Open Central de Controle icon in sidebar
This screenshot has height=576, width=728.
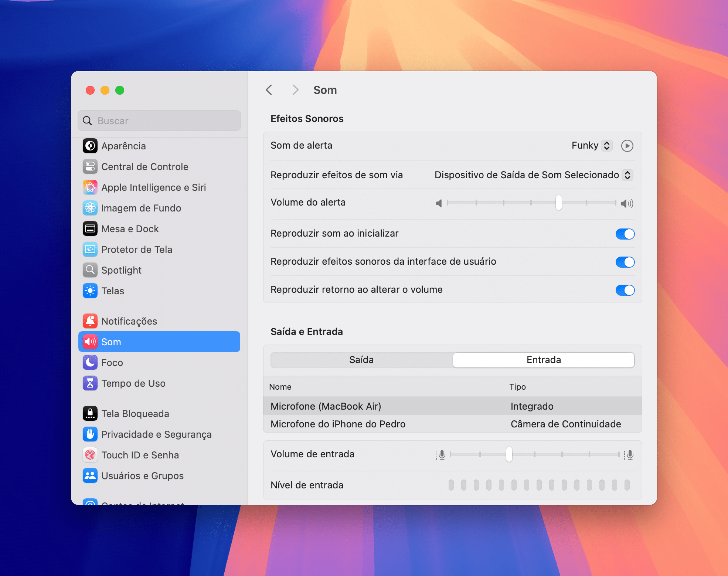(x=90, y=167)
